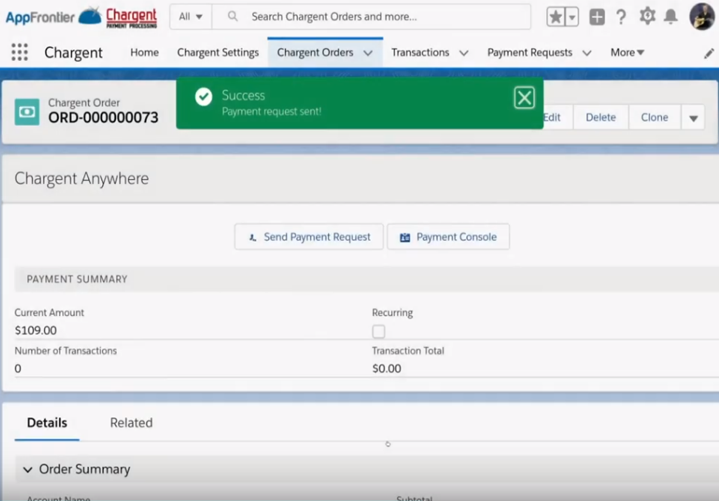Open the Notifications bell icon
This screenshot has height=501, width=719.
670,17
